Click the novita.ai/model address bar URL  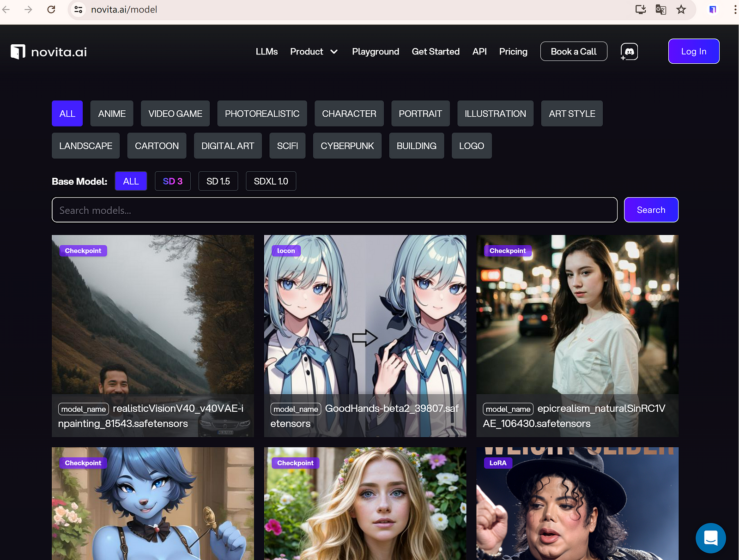pos(124,10)
